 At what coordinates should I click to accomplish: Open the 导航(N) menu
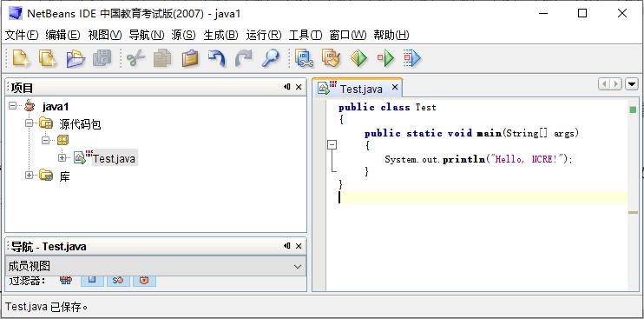(147, 36)
